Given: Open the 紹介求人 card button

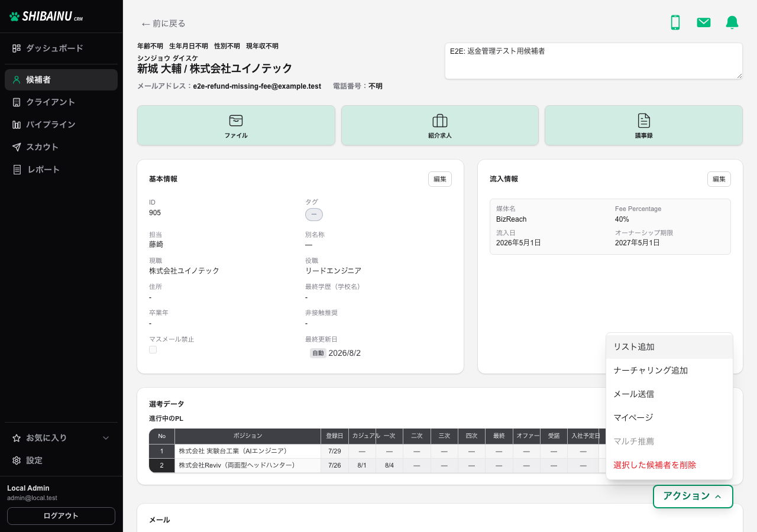Looking at the screenshot, I should tap(440, 125).
